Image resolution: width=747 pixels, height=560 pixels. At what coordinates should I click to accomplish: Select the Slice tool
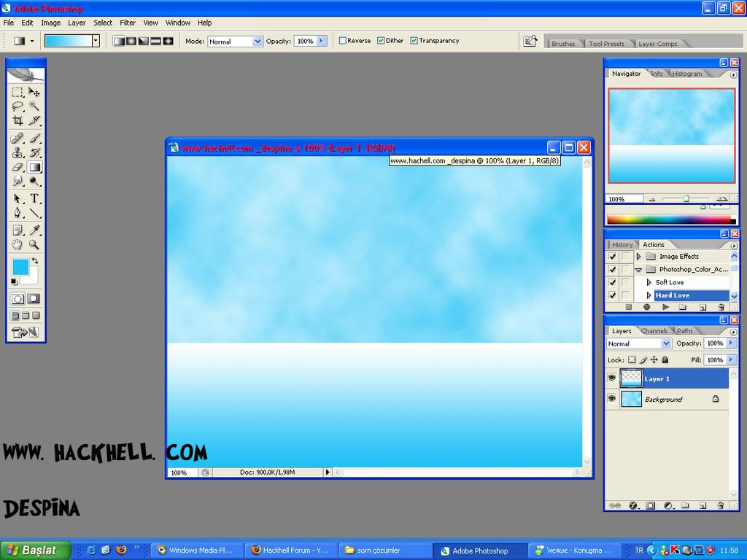click(34, 120)
